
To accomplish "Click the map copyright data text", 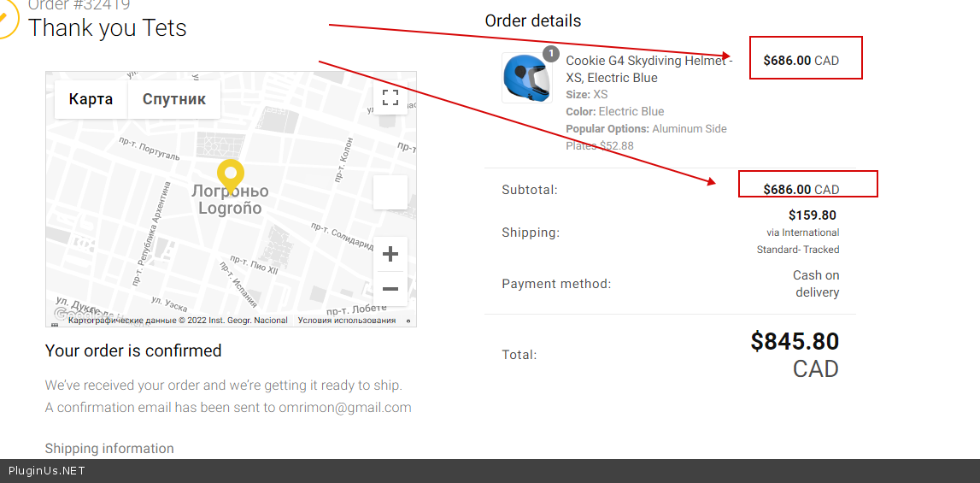I will (x=178, y=321).
